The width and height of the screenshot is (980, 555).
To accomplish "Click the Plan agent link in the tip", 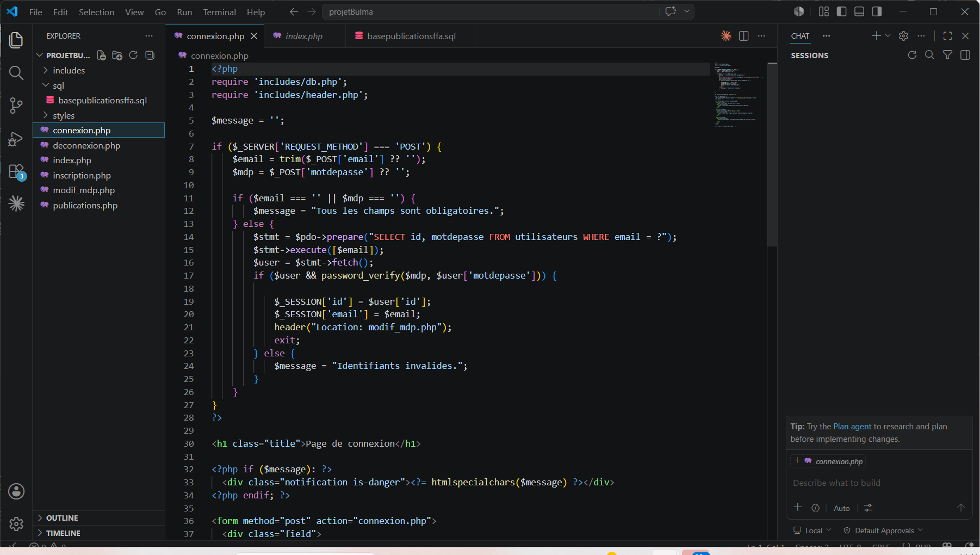I will (x=852, y=427).
